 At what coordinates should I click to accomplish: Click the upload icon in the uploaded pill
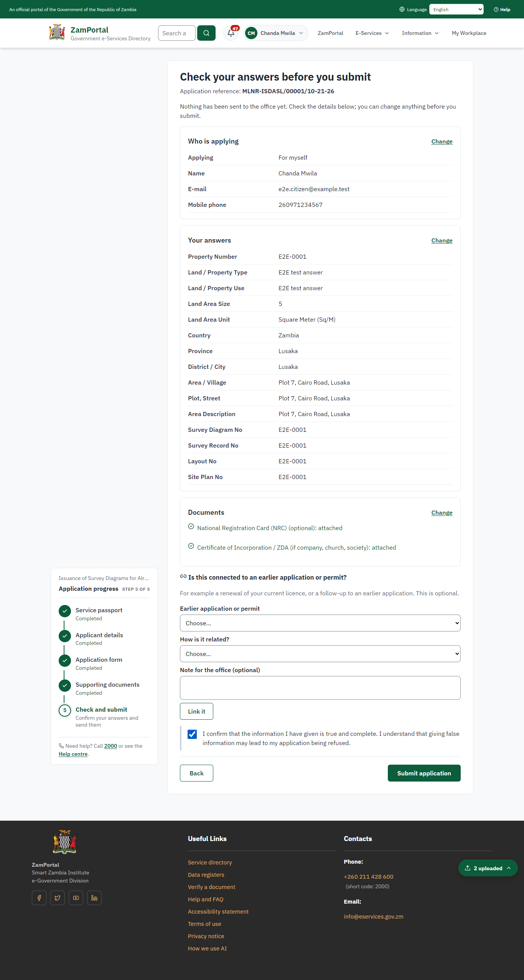[x=468, y=868]
